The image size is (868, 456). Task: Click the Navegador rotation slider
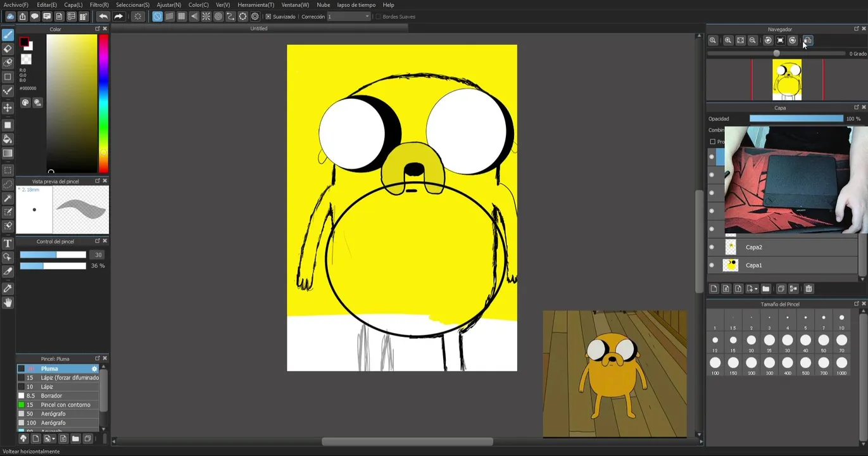[776, 54]
